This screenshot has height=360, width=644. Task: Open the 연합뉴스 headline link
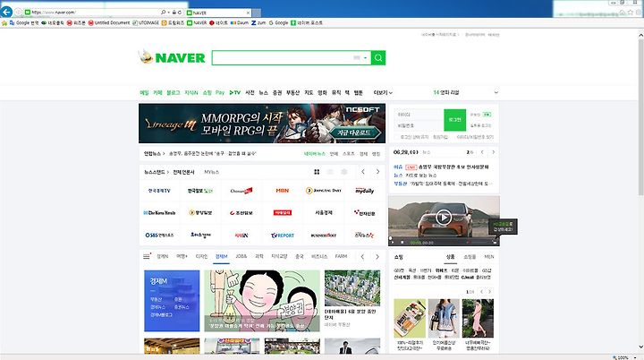point(212,153)
